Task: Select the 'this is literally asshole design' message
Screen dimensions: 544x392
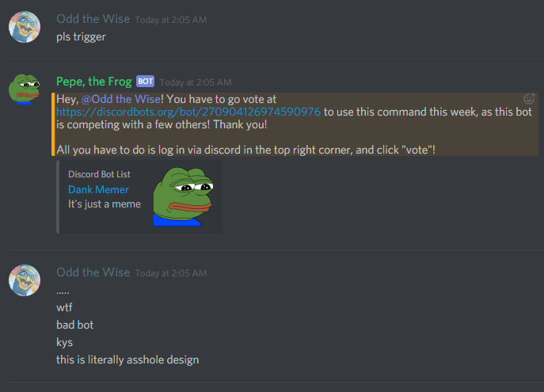Action: coord(127,360)
